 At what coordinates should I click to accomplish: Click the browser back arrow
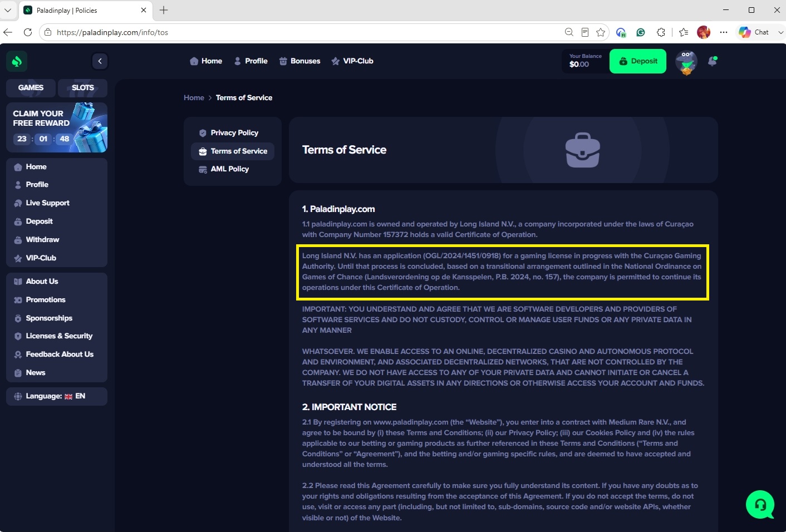(x=8, y=32)
